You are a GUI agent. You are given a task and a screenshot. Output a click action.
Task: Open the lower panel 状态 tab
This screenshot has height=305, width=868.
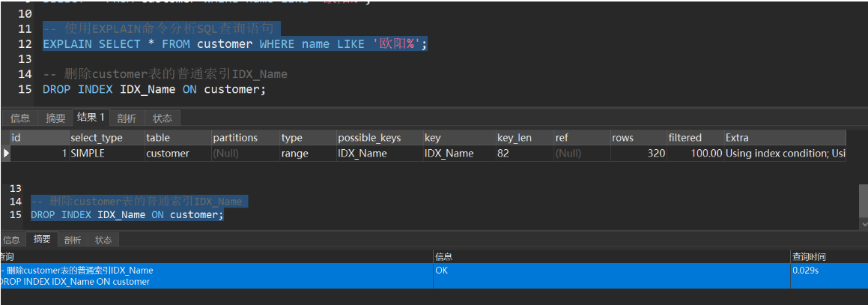[x=103, y=240]
